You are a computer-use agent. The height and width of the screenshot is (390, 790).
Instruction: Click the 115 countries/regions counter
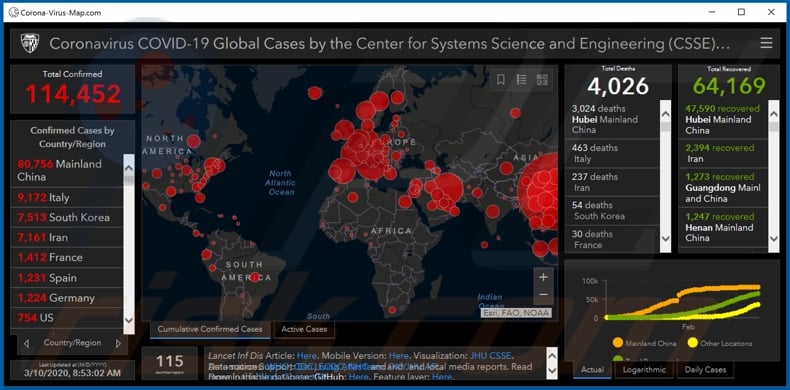click(x=170, y=361)
